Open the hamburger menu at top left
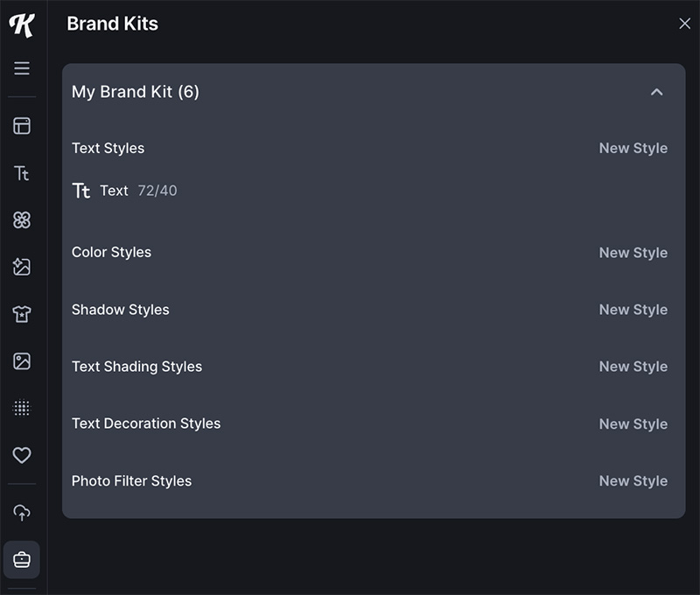 (x=22, y=67)
